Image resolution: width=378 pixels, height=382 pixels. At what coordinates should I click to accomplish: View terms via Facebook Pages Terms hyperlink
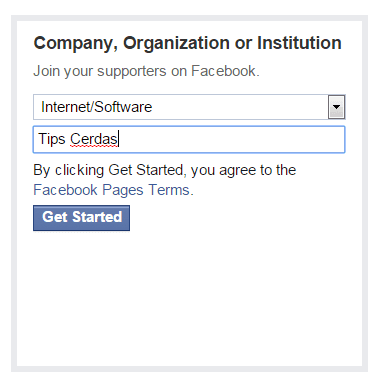pos(113,190)
